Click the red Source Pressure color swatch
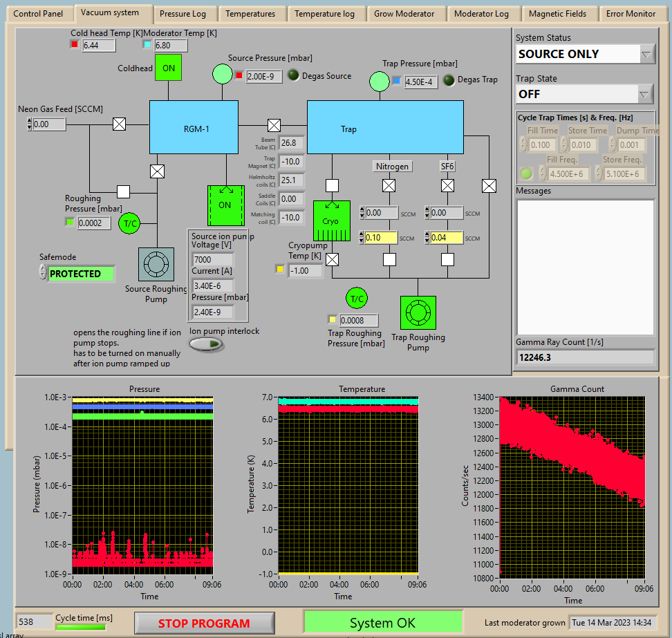 tap(239, 76)
